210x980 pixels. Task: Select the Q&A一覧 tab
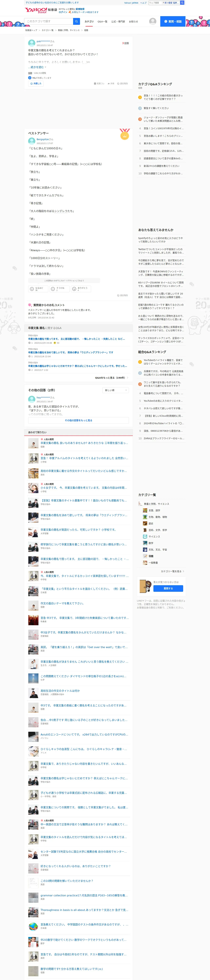coord(103,22)
